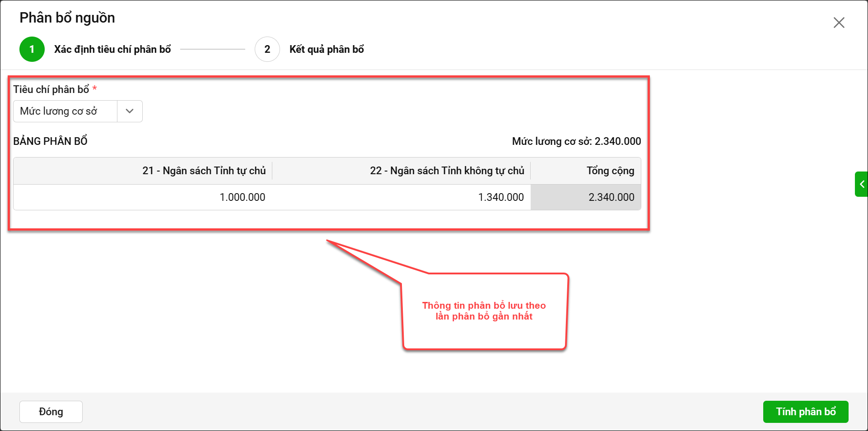
Task: Close the Phân bổ nguồn dialog
Action: [839, 23]
